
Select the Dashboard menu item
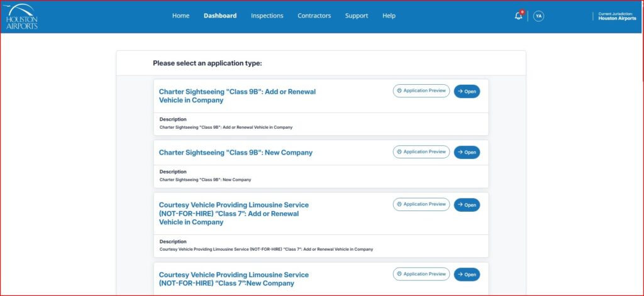pyautogui.click(x=220, y=16)
